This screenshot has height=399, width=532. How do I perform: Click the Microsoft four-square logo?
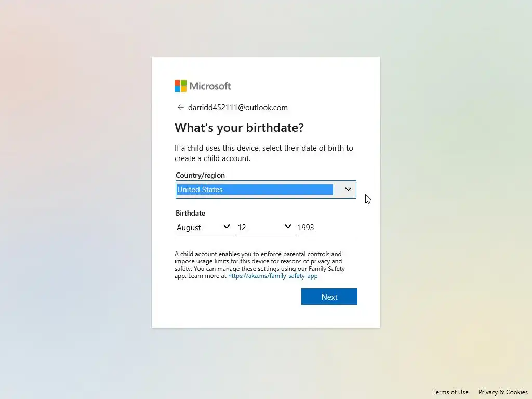coord(180,86)
